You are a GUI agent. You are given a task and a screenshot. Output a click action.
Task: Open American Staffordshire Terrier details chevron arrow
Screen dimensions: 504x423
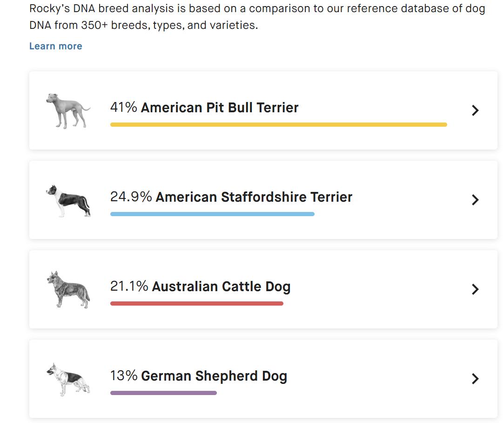click(475, 200)
